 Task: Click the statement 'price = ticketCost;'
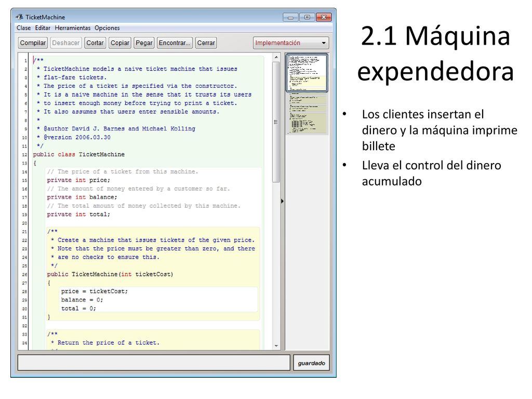(95, 291)
